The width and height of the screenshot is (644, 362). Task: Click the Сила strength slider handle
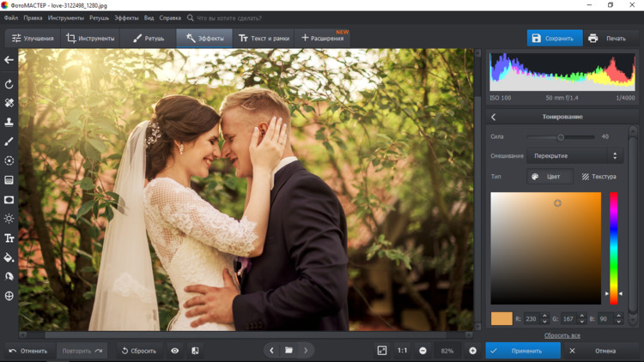pos(561,137)
